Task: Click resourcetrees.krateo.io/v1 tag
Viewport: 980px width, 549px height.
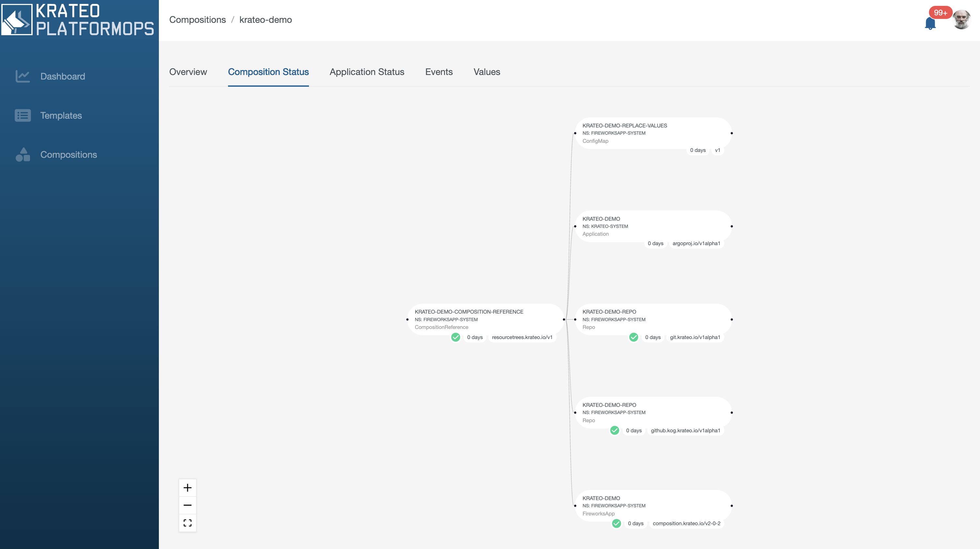Action: [522, 337]
